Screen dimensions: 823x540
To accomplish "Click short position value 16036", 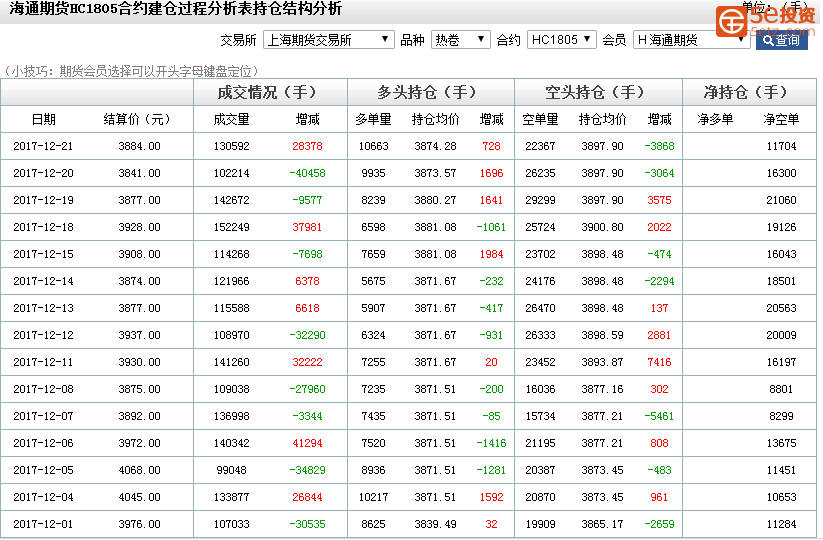I will click(x=540, y=389).
